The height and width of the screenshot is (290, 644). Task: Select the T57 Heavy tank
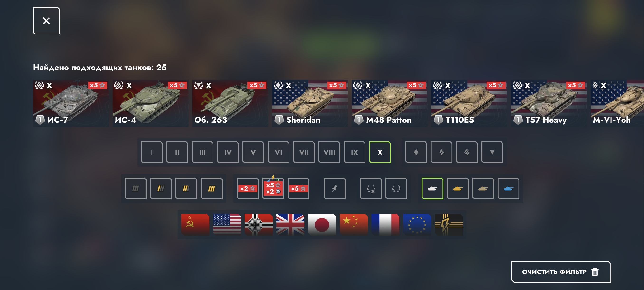point(549,103)
